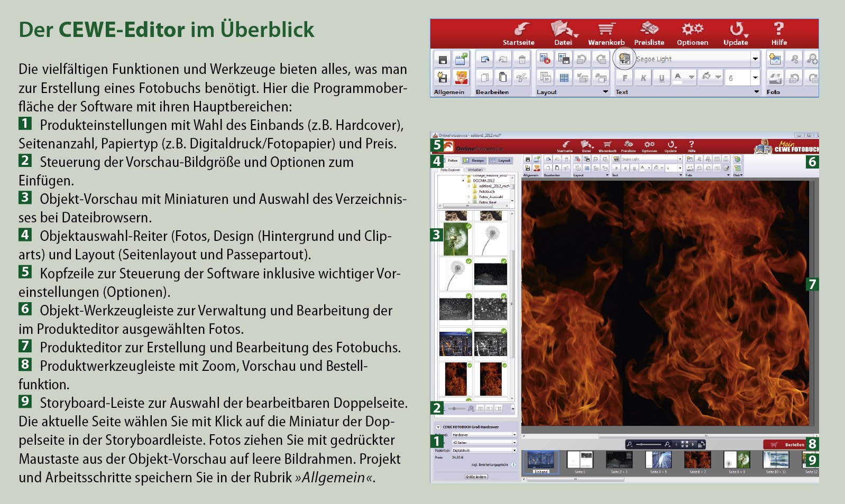This screenshot has width=845, height=504.
Task: Click the fit-to-screen icon in the editor zoom bar
Action: (685, 444)
